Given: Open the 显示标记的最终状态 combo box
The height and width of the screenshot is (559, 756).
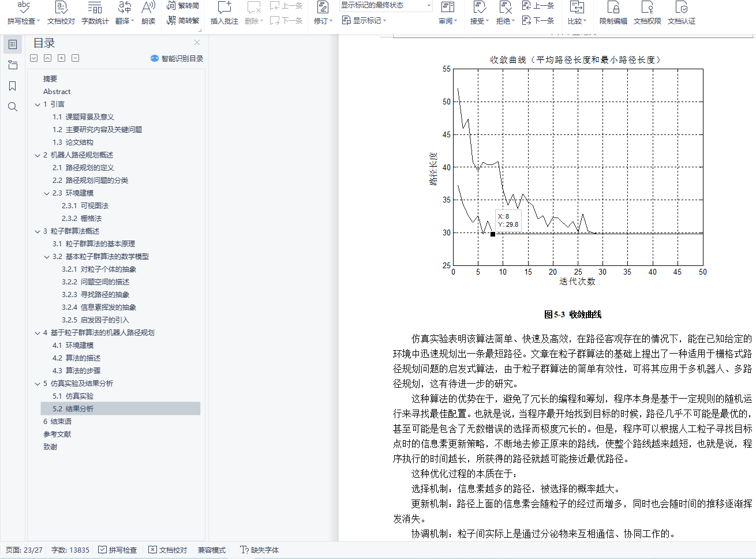Looking at the screenshot, I should point(386,6).
